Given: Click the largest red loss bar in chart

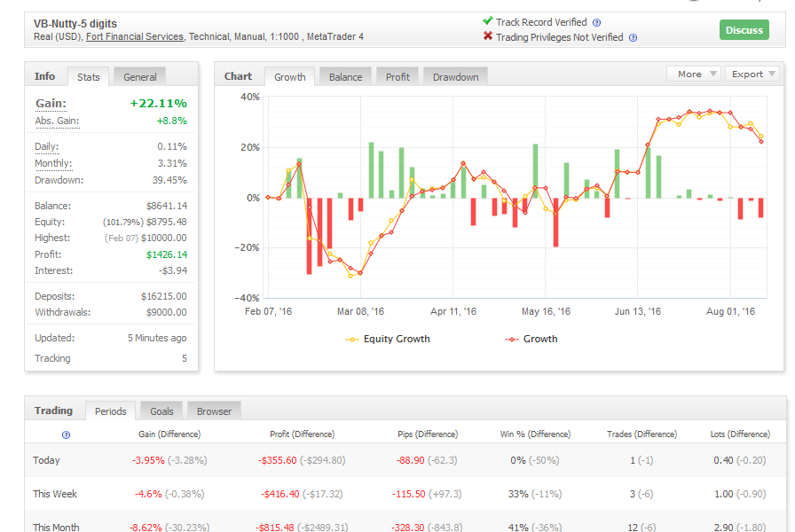Looking at the screenshot, I should pos(310,236).
